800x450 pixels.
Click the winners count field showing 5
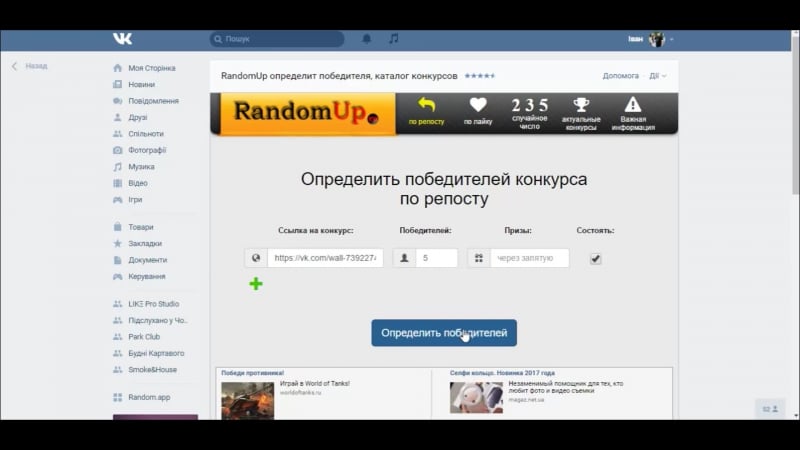436,258
